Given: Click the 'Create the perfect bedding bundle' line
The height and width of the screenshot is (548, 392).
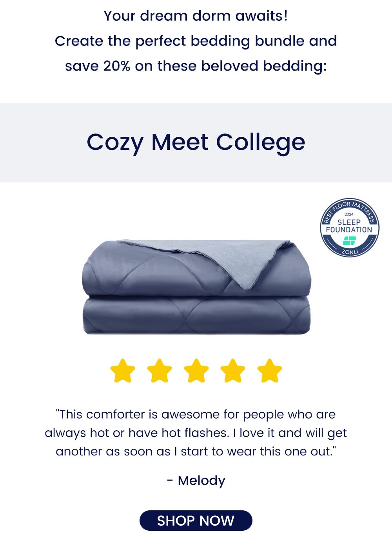Looking at the screenshot, I should coord(196,41).
